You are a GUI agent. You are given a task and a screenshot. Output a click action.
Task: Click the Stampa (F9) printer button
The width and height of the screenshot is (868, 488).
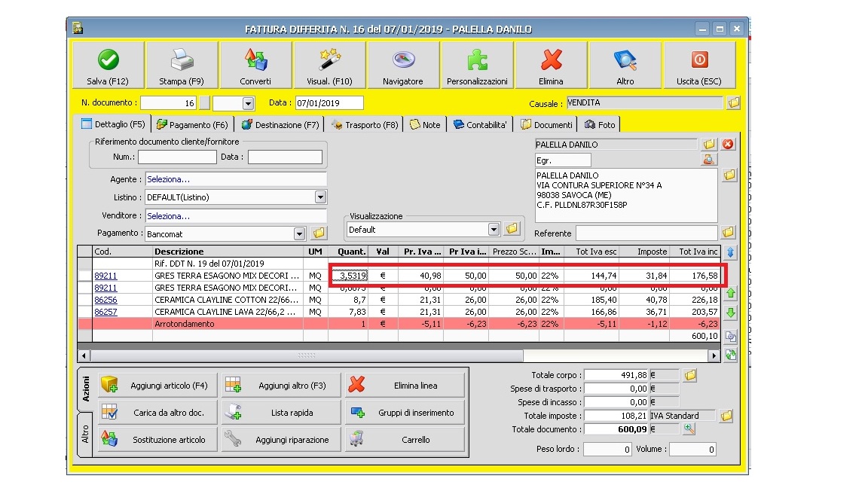(x=182, y=65)
